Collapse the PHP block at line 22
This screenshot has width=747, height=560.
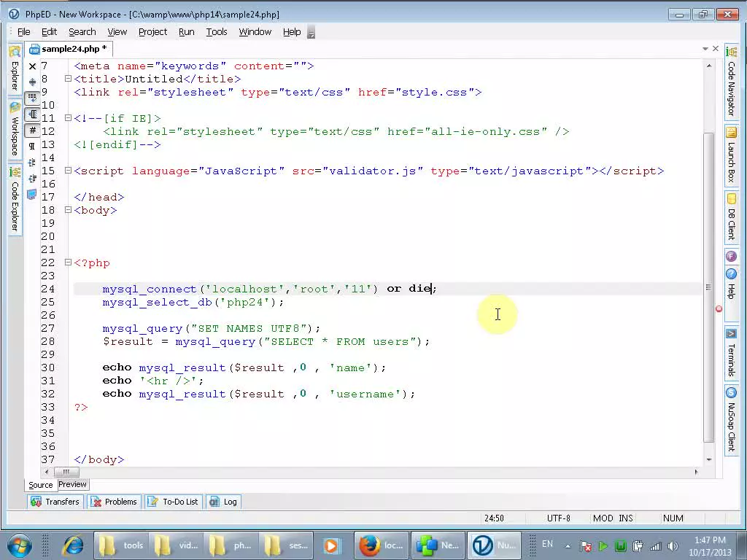[67, 262]
